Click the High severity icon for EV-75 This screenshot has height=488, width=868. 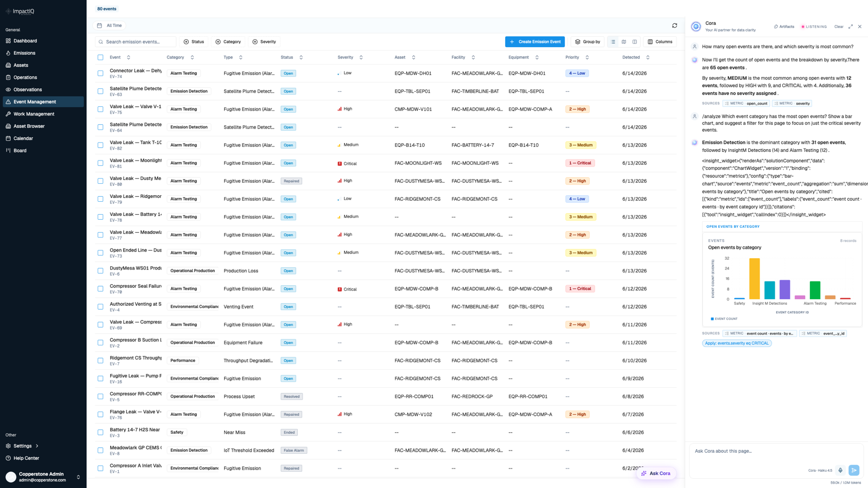pyautogui.click(x=340, y=109)
